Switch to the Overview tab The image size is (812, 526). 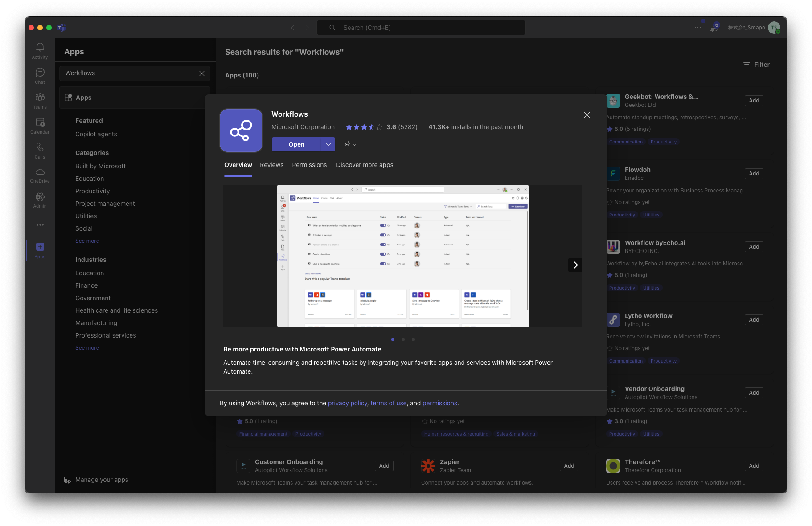tap(238, 165)
